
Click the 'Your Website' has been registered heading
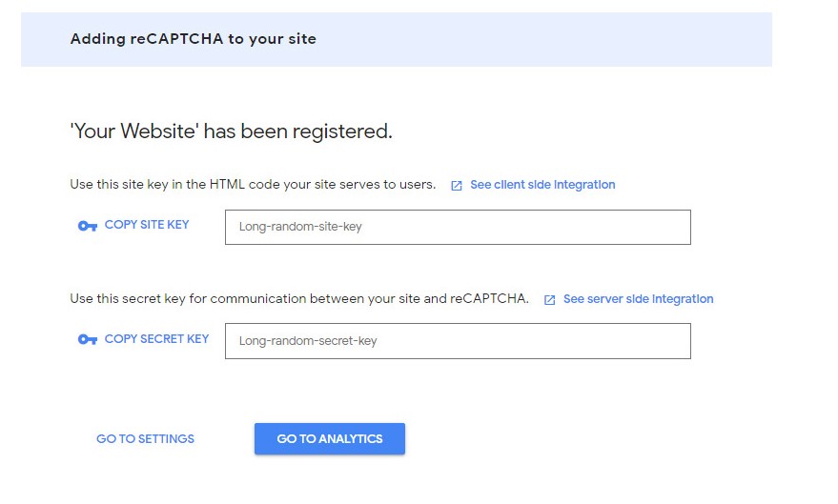(x=232, y=131)
